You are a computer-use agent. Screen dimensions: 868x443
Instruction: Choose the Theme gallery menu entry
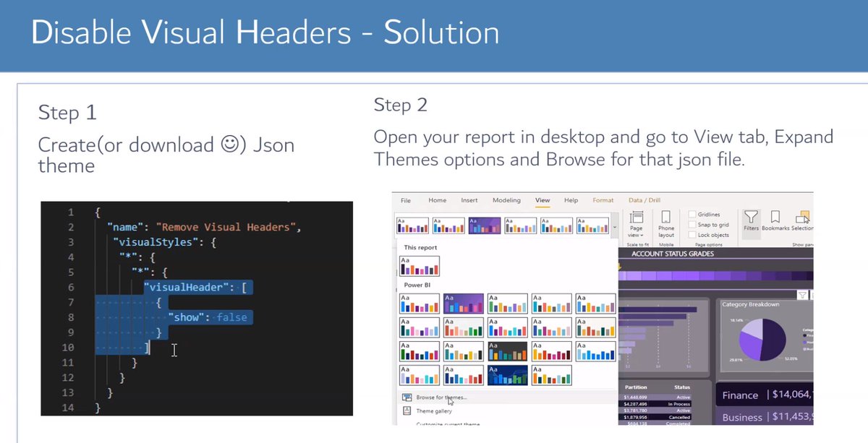coord(434,410)
